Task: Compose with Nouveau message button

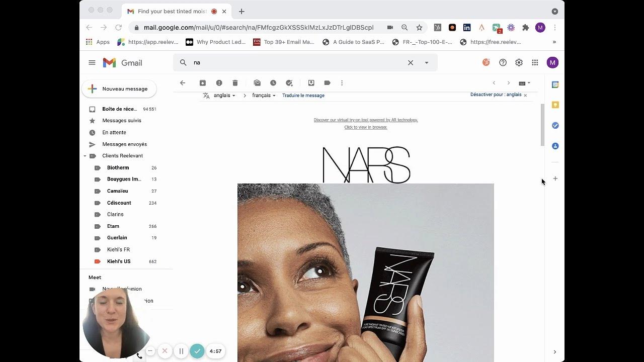Action: [119, 89]
